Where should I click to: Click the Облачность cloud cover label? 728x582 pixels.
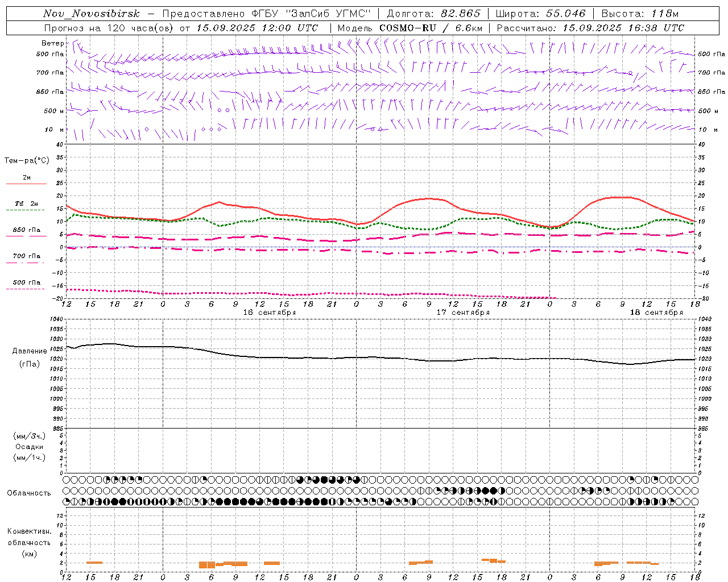29,493
